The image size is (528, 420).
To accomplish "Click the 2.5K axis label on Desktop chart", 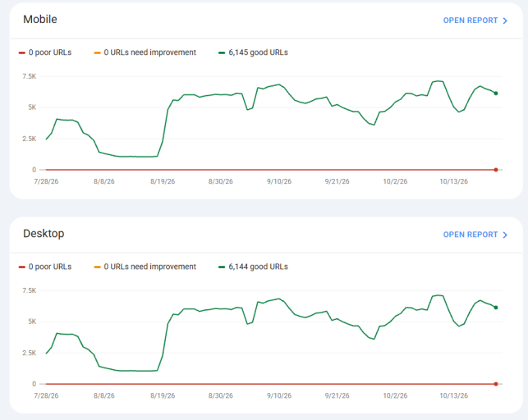I will pos(30,353).
